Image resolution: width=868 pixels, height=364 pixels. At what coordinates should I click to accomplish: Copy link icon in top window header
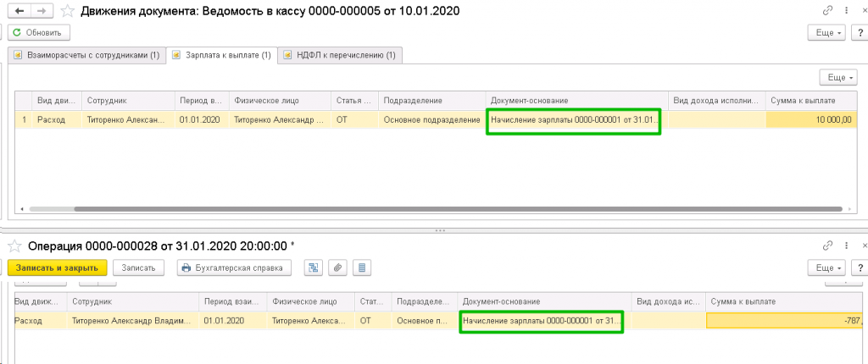(x=826, y=9)
